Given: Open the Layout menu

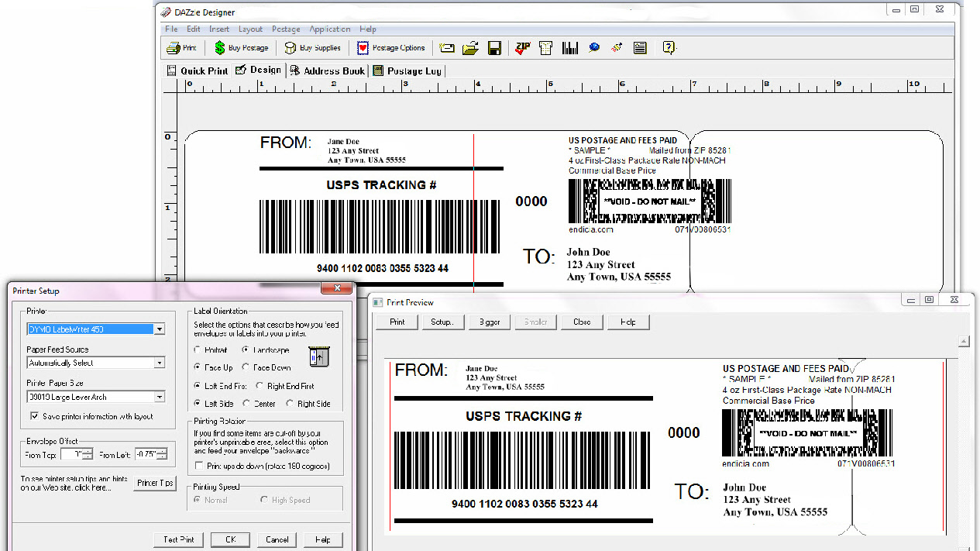Looking at the screenshot, I should click(x=250, y=29).
